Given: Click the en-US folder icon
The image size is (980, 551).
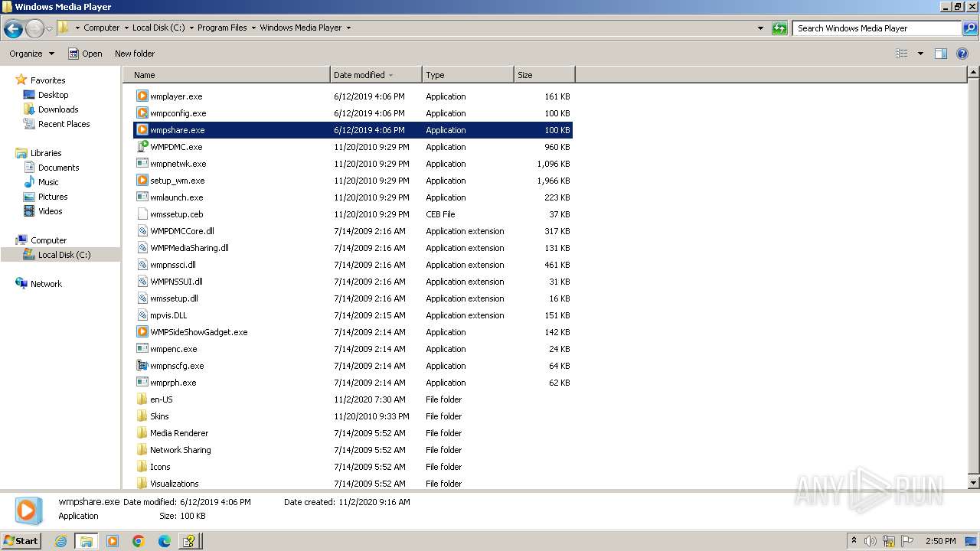Looking at the screenshot, I should [142, 399].
